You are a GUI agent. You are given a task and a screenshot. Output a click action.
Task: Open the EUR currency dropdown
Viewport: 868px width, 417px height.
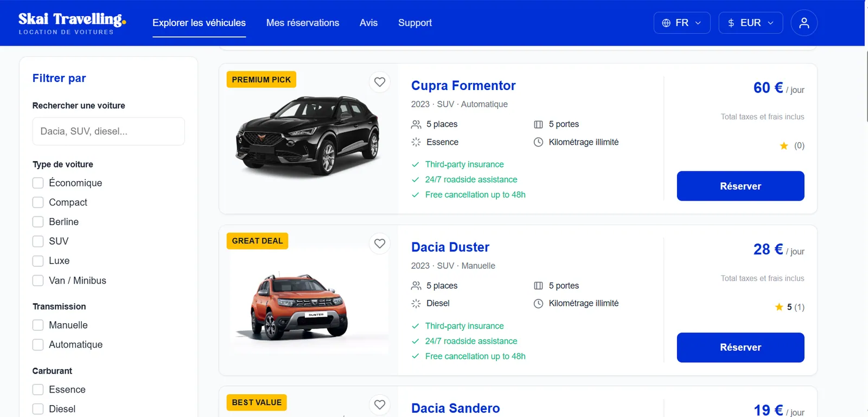(x=751, y=23)
